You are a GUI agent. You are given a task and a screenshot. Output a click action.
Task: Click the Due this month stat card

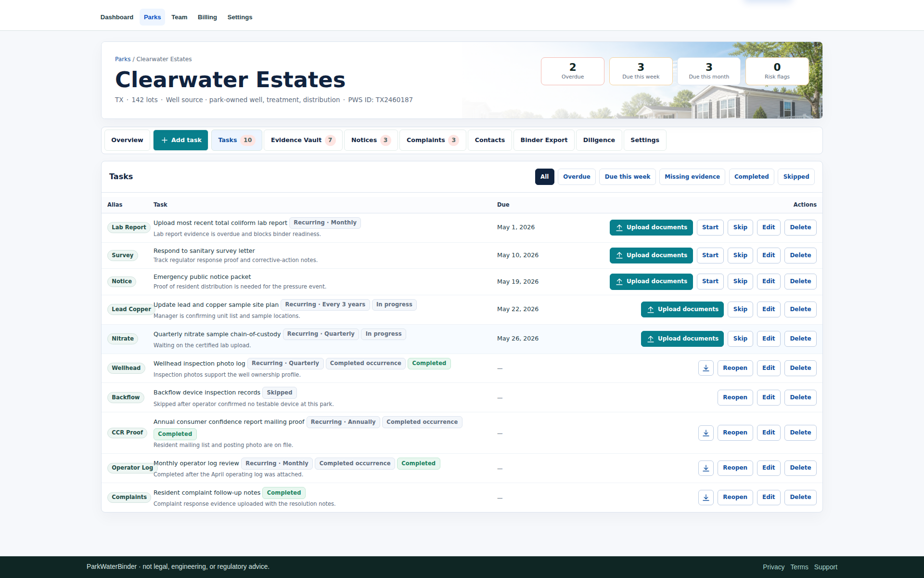tap(709, 71)
